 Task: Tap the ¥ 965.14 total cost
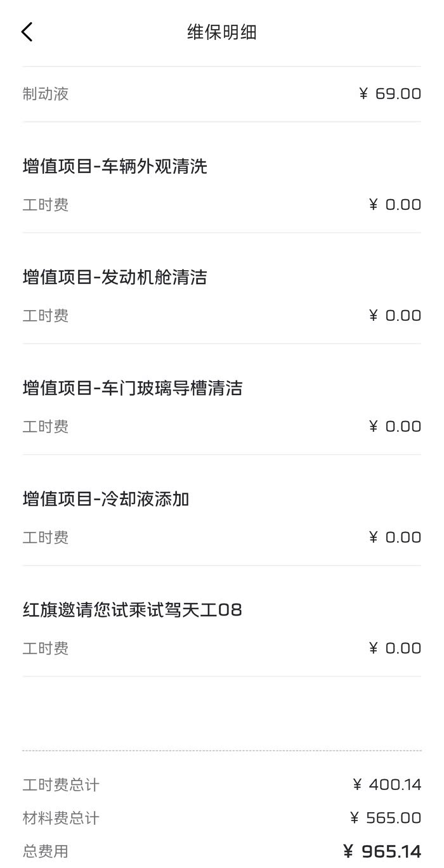point(382,851)
